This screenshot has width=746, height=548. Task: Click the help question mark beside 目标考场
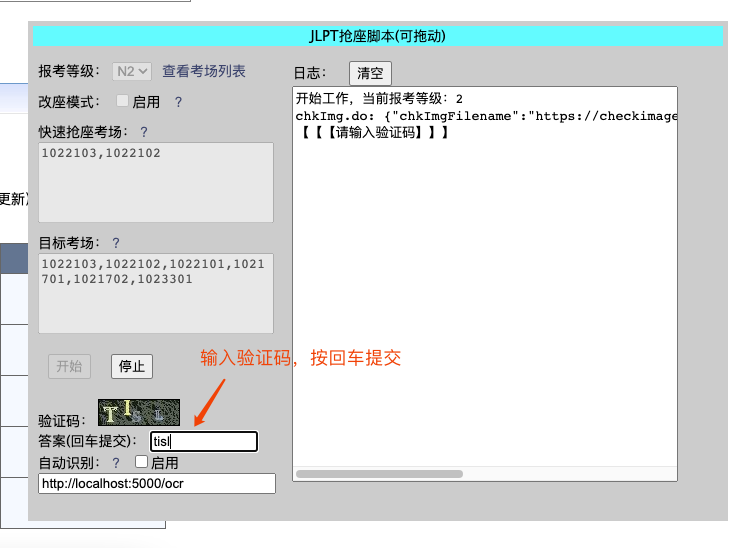point(116,243)
